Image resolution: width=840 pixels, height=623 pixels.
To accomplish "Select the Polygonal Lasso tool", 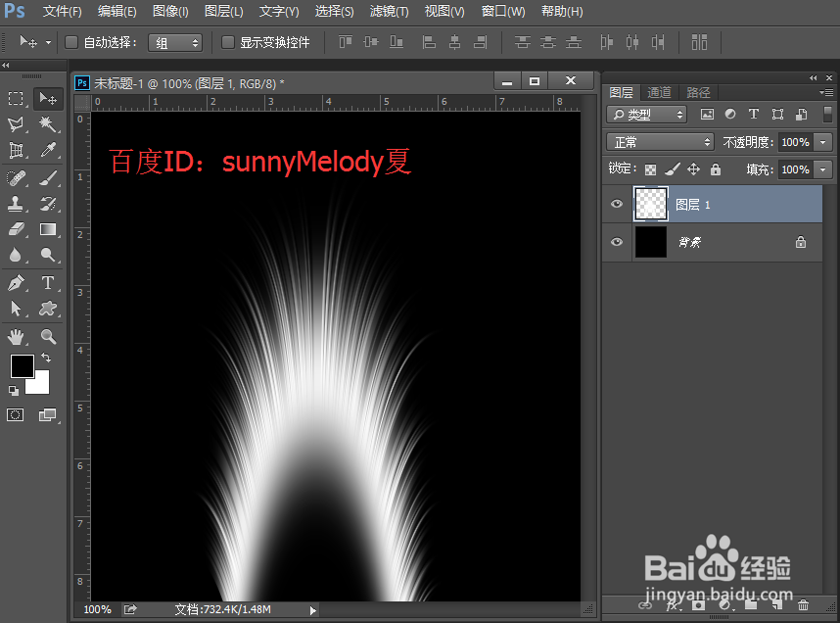I will point(16,124).
